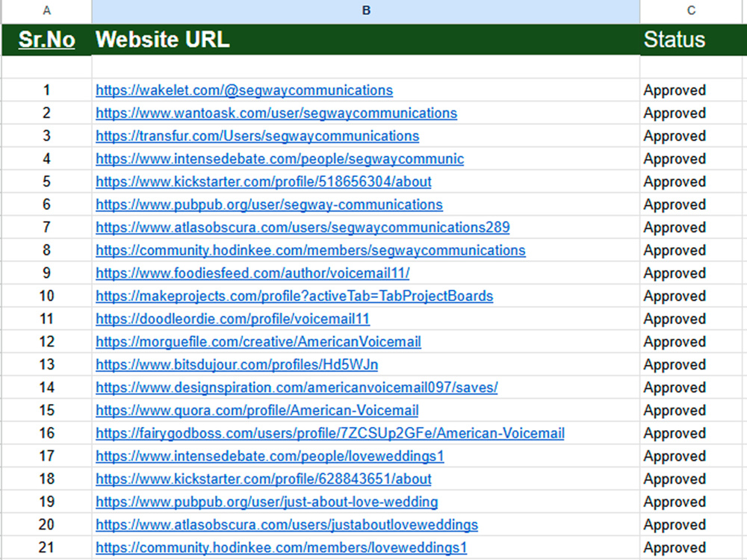The image size is (747, 560).
Task: Select Approved status in row 20
Action: coord(675,524)
